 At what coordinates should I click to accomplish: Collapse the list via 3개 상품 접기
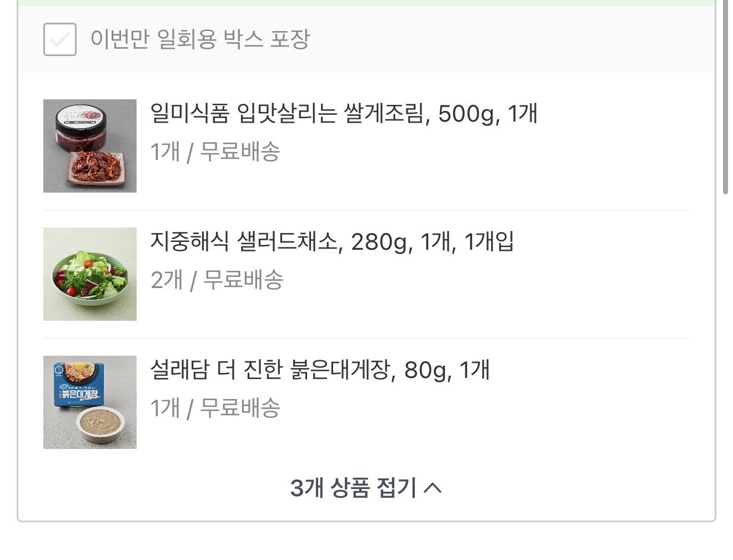coord(353,488)
